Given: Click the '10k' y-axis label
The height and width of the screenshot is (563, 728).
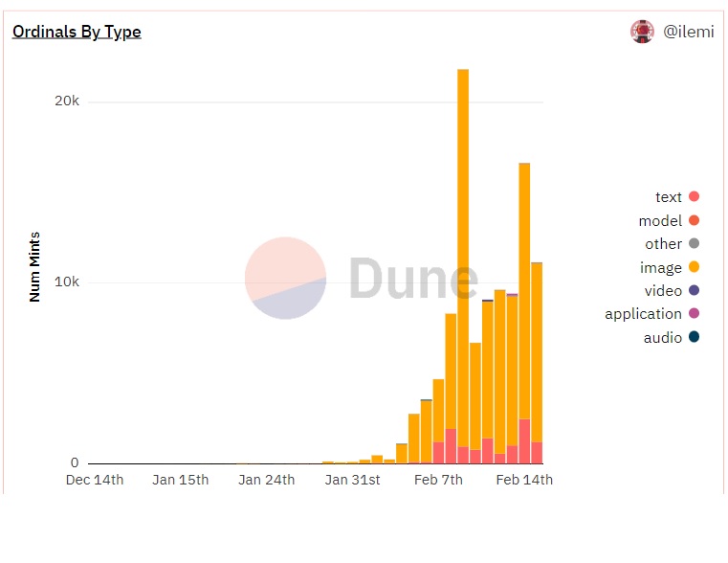Looking at the screenshot, I should [x=67, y=281].
